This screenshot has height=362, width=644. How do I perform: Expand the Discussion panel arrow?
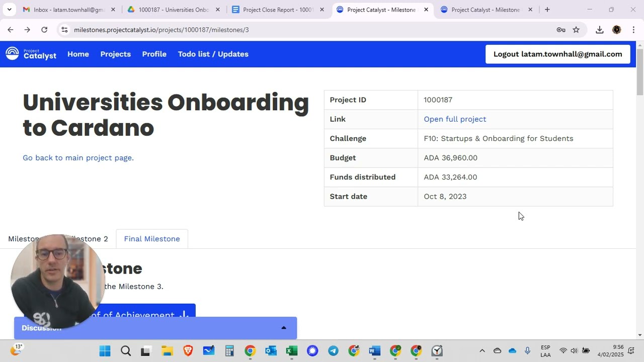tap(283, 328)
